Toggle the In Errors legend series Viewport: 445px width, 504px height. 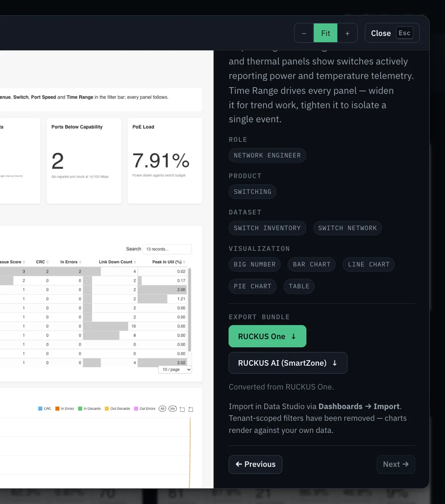[64, 409]
